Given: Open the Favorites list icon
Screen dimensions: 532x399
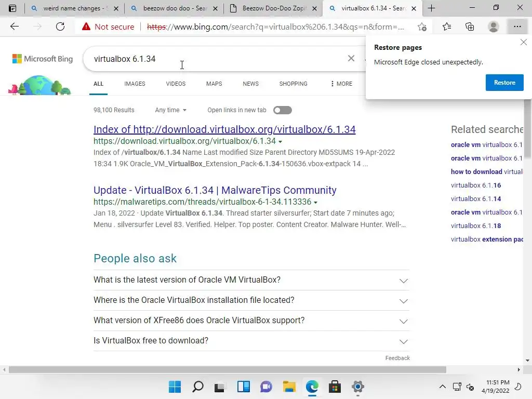Looking at the screenshot, I should [447, 26].
